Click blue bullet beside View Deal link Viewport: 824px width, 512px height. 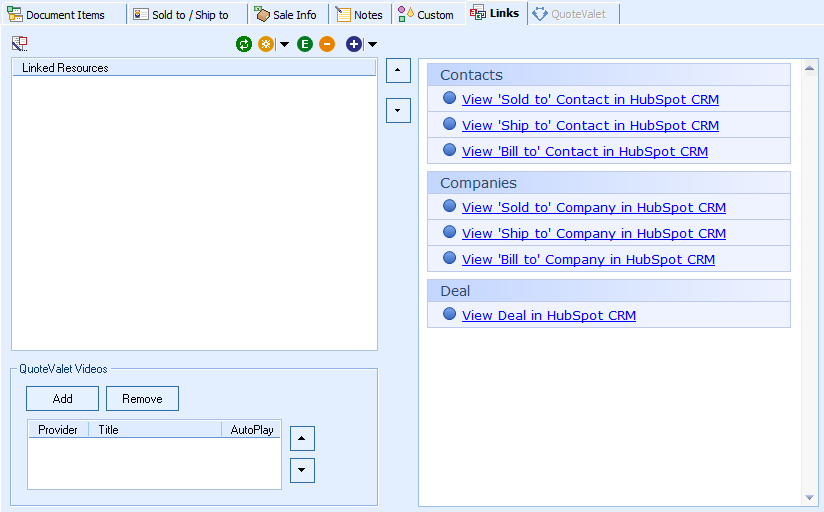click(x=449, y=314)
